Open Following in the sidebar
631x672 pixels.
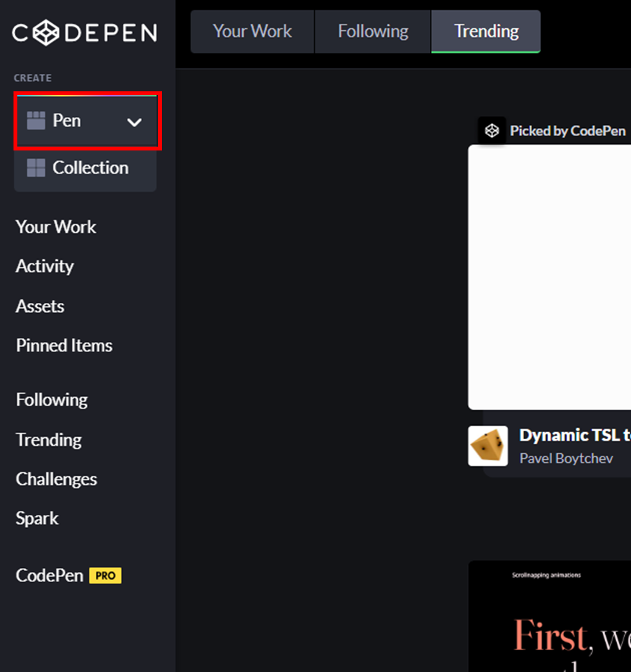[52, 400]
